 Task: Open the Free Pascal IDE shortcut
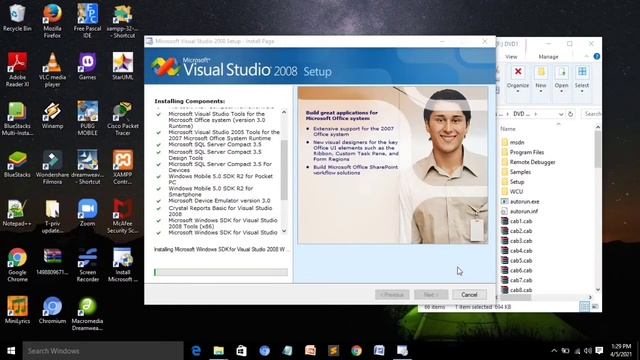pos(87,21)
